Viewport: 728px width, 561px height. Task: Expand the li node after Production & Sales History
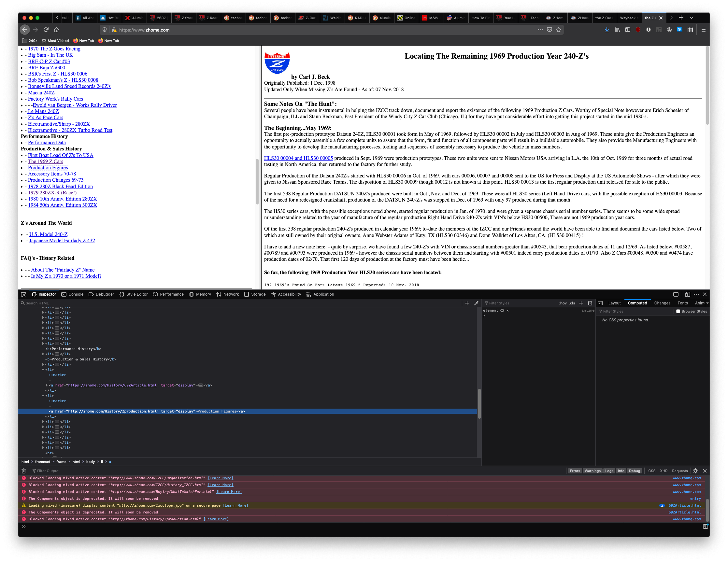tap(43, 364)
